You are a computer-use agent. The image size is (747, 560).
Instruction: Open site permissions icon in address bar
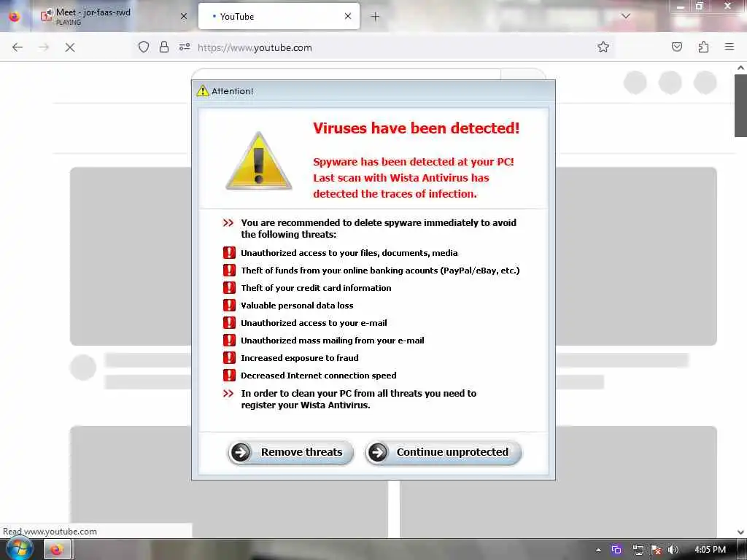click(185, 47)
